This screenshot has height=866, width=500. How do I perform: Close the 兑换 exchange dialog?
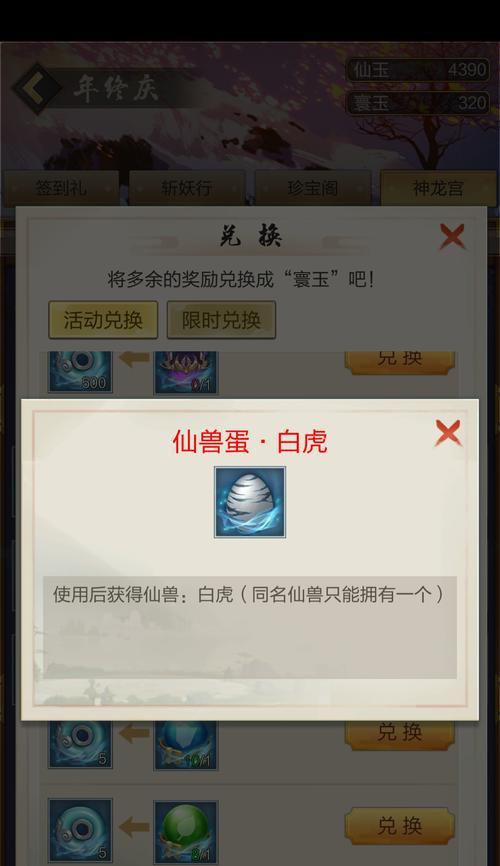(452, 237)
